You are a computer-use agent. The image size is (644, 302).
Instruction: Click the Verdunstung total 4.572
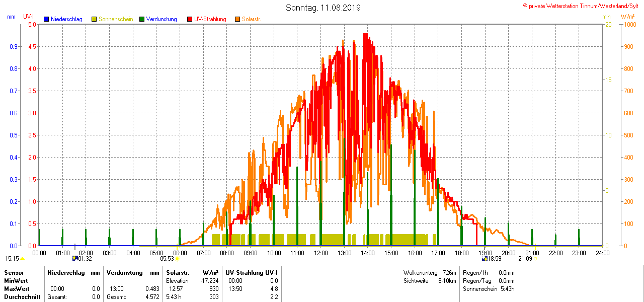pos(152,297)
